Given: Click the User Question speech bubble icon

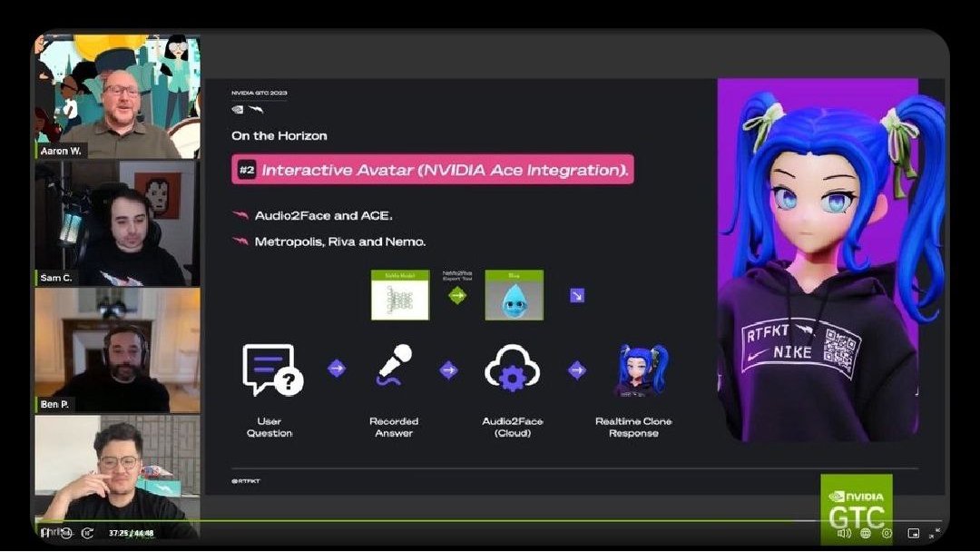Looking at the screenshot, I should click(272, 370).
